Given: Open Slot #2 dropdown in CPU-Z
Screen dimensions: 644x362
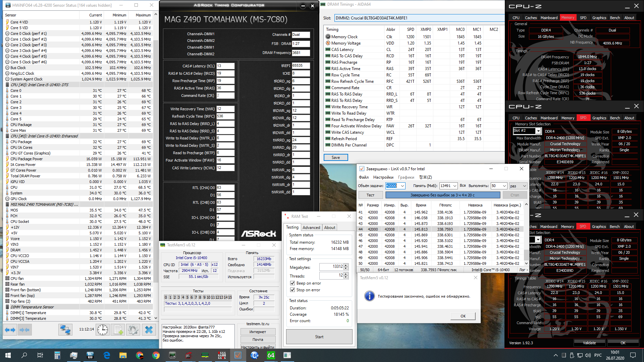Looking at the screenshot, I should (x=538, y=131).
